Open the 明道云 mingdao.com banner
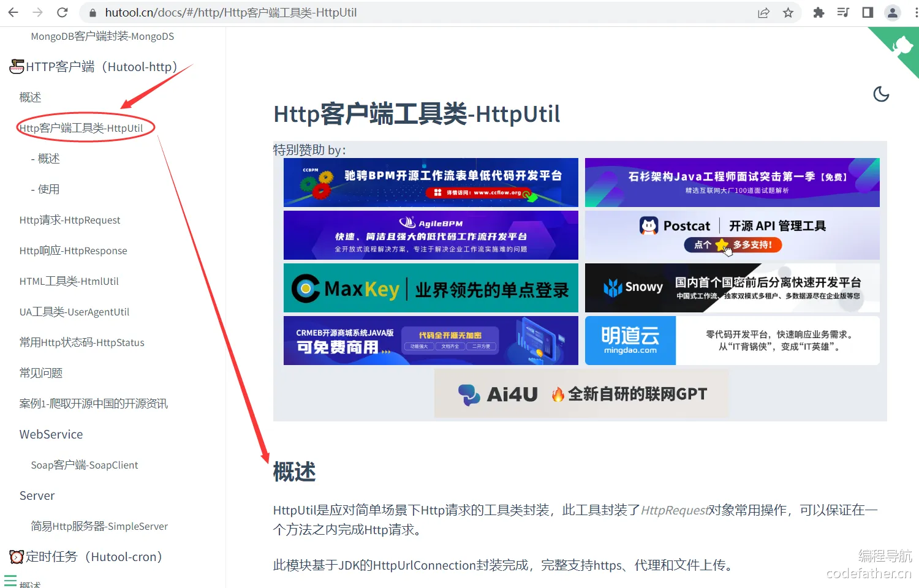 [x=732, y=341]
